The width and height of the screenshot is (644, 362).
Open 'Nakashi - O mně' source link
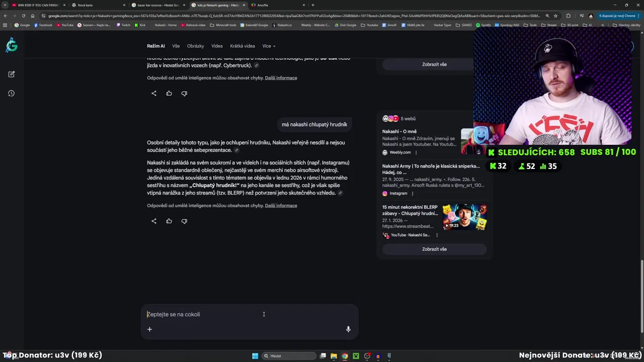click(399, 132)
